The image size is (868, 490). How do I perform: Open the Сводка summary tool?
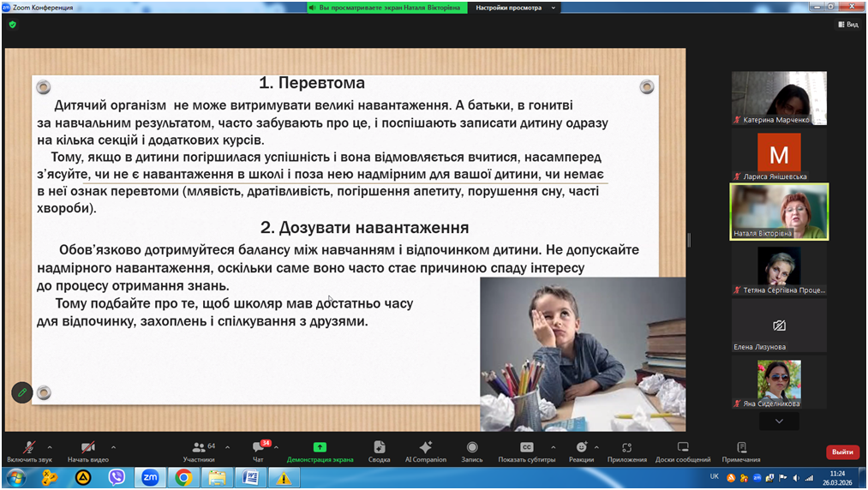(380, 451)
